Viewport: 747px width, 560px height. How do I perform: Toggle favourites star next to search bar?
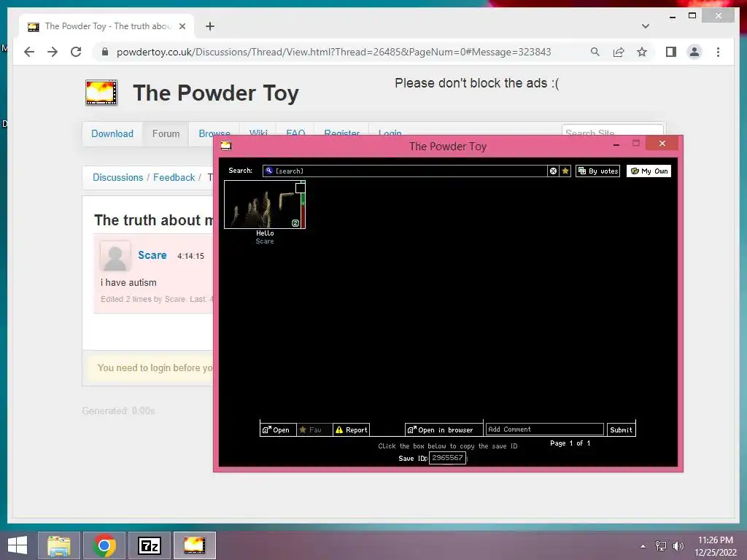(565, 171)
